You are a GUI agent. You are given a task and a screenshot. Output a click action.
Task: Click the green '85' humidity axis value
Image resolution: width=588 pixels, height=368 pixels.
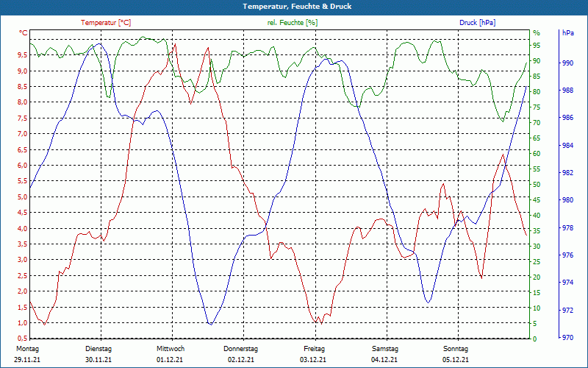[537, 77]
